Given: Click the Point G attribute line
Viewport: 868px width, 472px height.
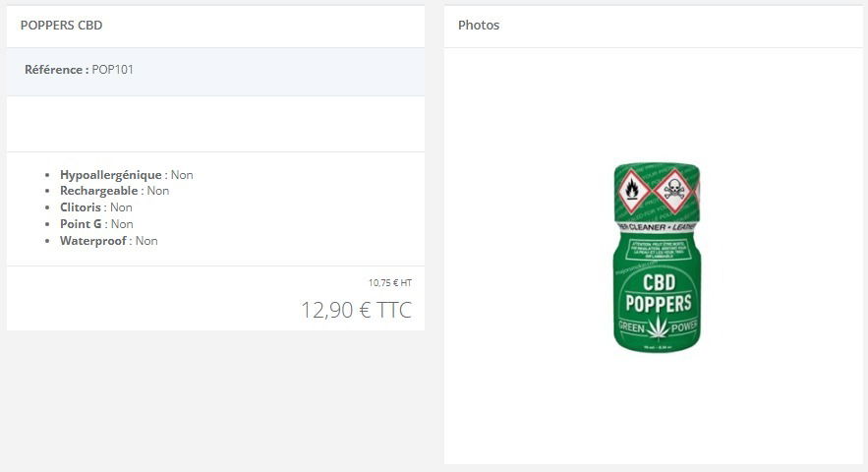Looking at the screenshot, I should coord(96,224).
